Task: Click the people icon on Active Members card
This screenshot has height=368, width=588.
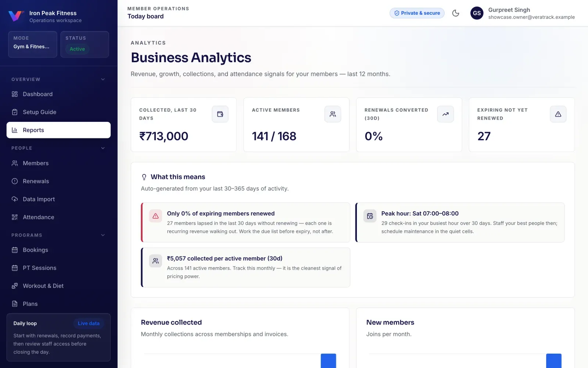Action: 333,114
